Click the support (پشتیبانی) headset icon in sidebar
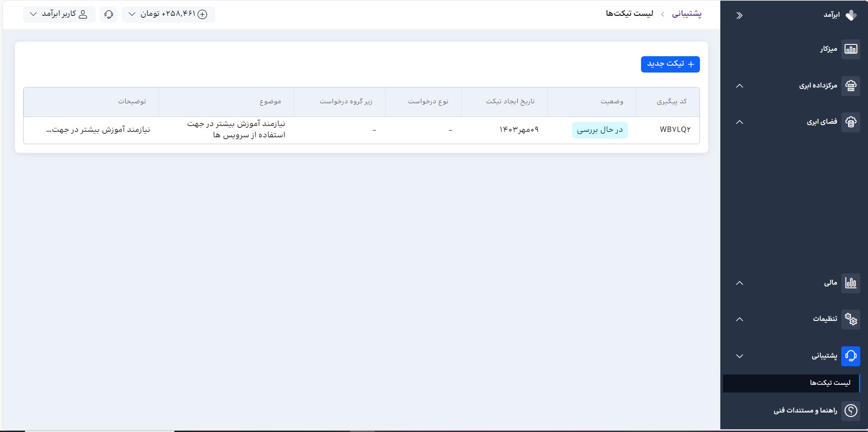Image resolution: width=868 pixels, height=432 pixels. [x=851, y=356]
